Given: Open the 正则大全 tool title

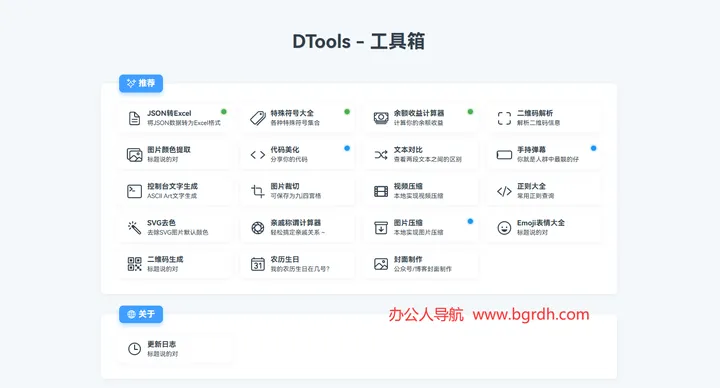Looking at the screenshot, I should tap(531, 186).
